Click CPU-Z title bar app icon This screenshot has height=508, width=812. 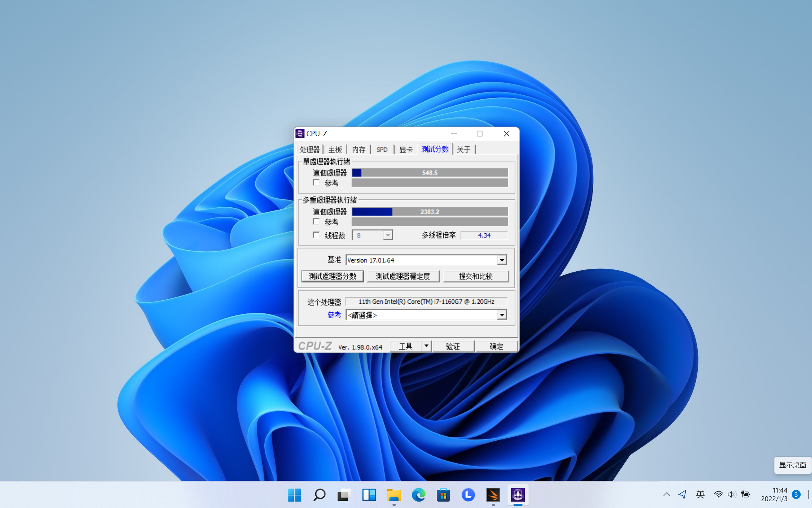[300, 134]
